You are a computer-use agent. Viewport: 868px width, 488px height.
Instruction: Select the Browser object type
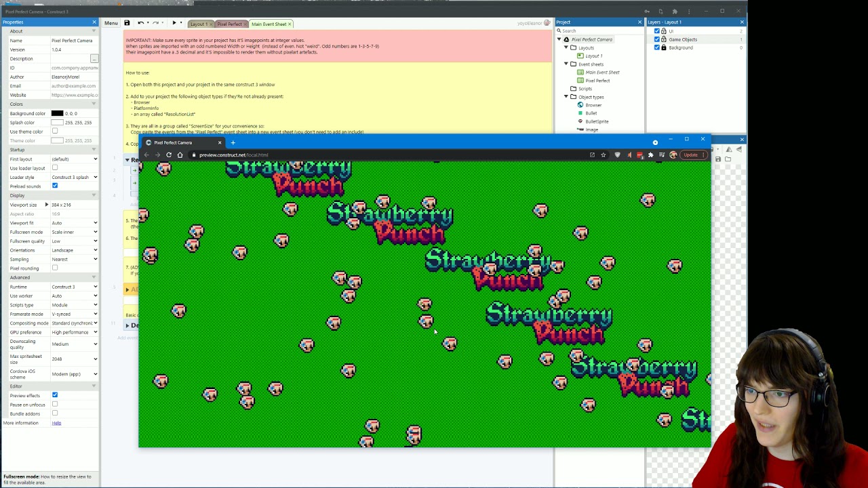[593, 105]
